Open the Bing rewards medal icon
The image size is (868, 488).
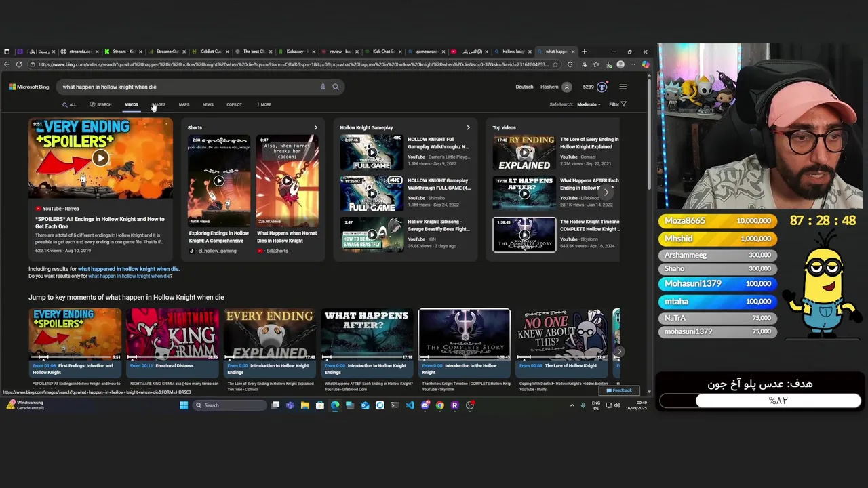pos(601,87)
